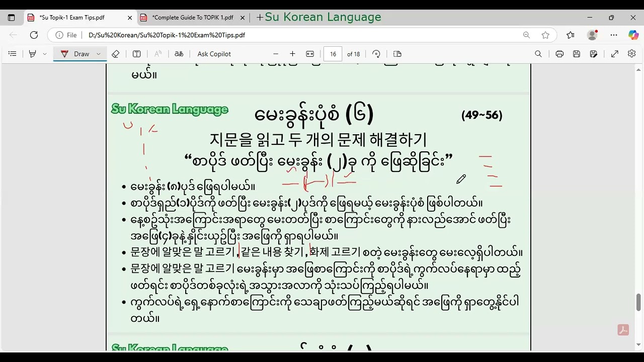Click the (49~56) question range text
This screenshot has width=644, height=362.
(x=481, y=115)
